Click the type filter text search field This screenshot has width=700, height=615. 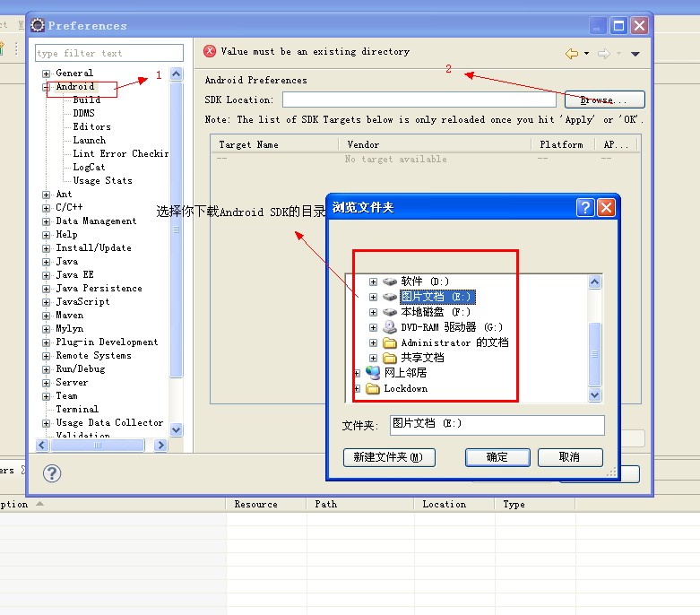(x=109, y=53)
